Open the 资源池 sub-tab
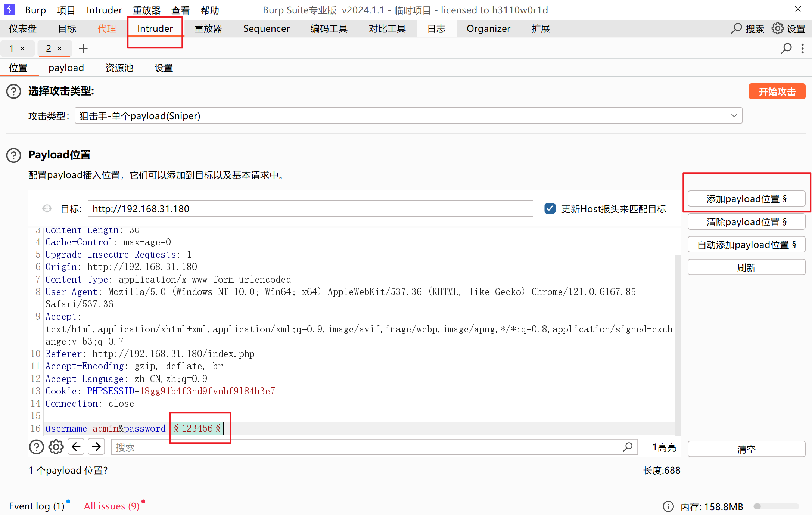812x515 pixels. click(119, 68)
